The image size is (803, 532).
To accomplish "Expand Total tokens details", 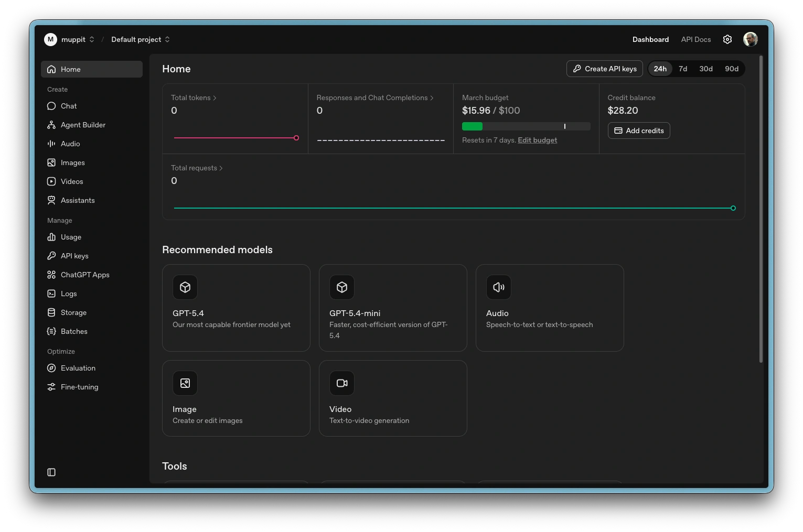I will pyautogui.click(x=193, y=97).
